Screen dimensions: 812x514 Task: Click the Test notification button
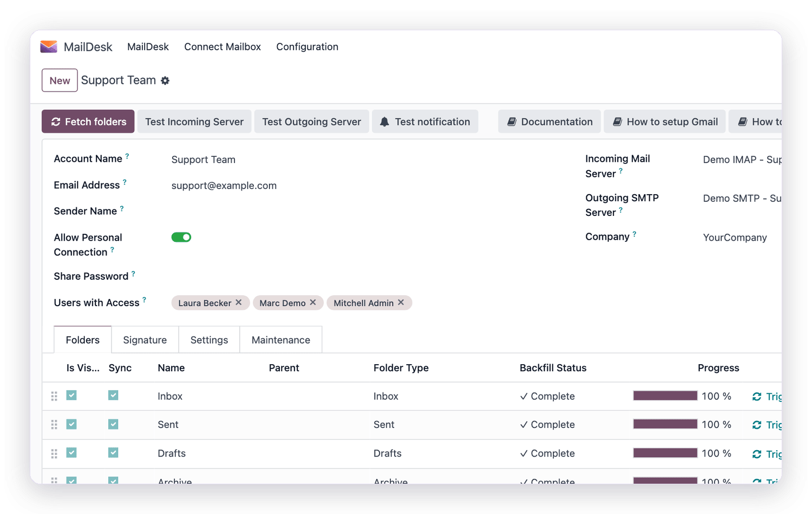tap(425, 122)
